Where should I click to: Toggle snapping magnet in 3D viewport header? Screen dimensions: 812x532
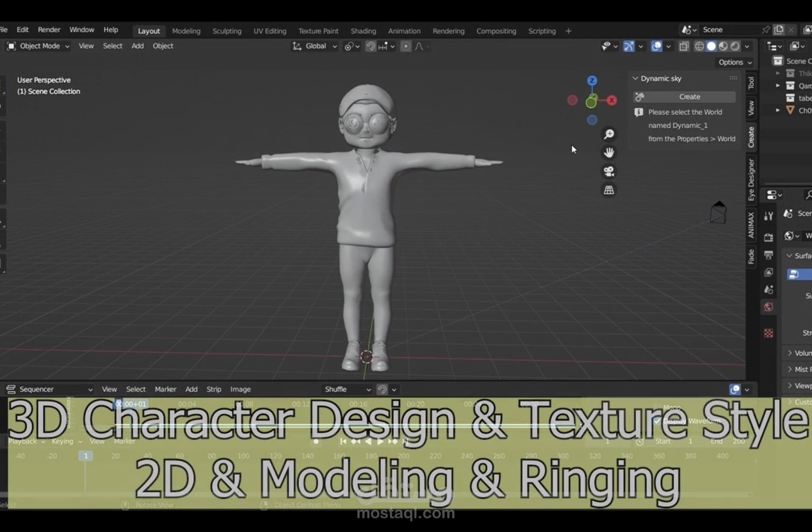tap(371, 46)
